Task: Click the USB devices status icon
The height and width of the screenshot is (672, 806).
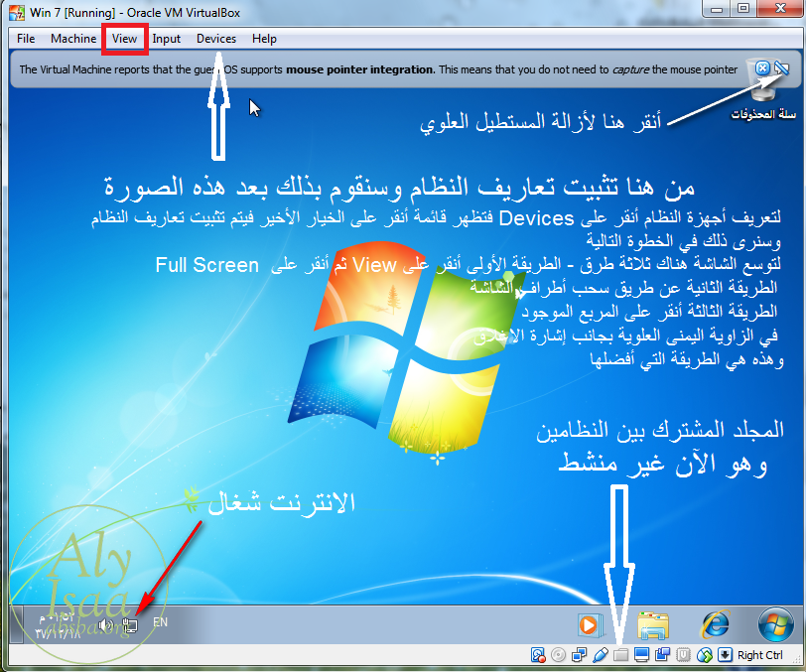Action: 601,655
